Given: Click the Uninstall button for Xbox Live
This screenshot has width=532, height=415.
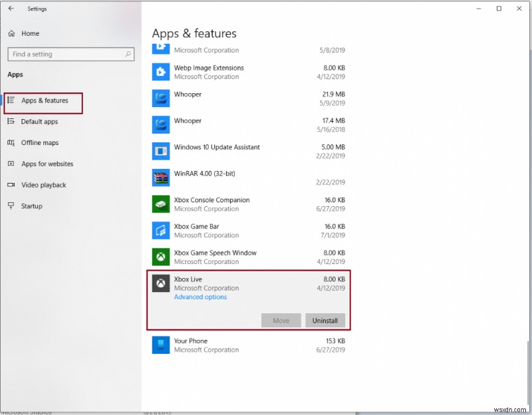Looking at the screenshot, I should tap(325, 321).
